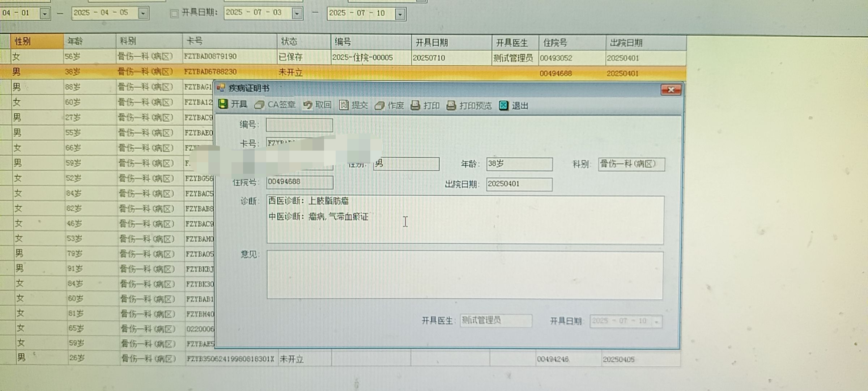868x391 pixels.
Task: Click the CA签章 signature icon
Action: click(259, 105)
